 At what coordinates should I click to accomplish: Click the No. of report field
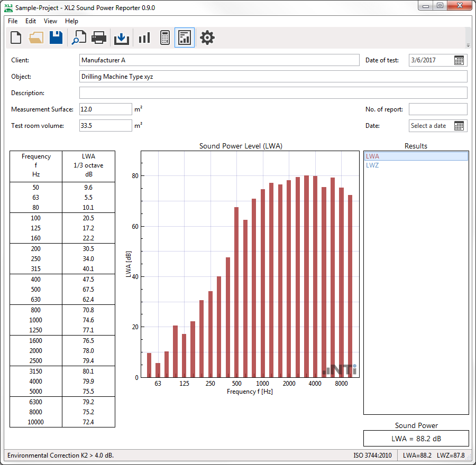pyautogui.click(x=438, y=109)
